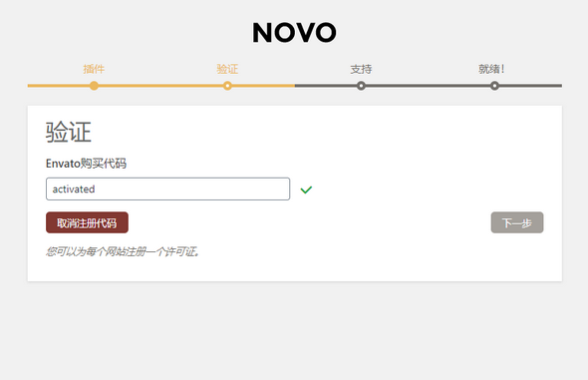Open the 插件 step label

94,69
